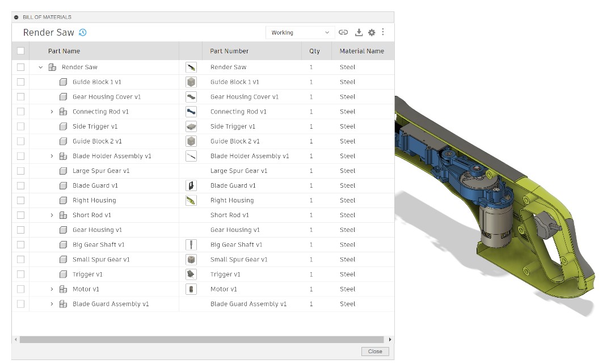Open the three-dot more options menu
Viewport: 615px width, 364px height.
(x=383, y=32)
